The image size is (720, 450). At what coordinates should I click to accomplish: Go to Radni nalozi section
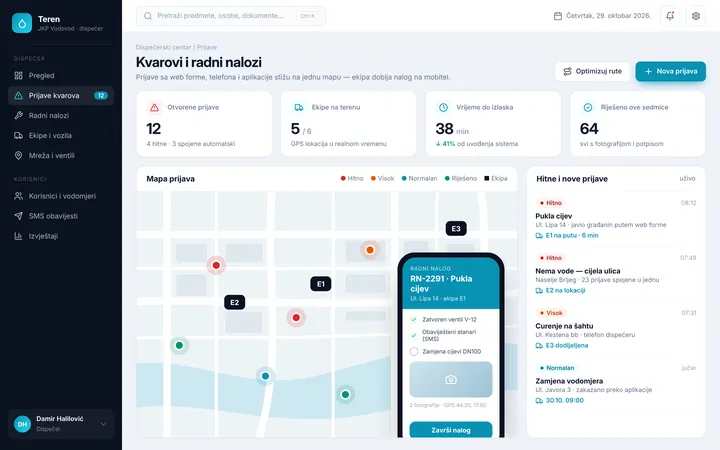tap(61, 116)
